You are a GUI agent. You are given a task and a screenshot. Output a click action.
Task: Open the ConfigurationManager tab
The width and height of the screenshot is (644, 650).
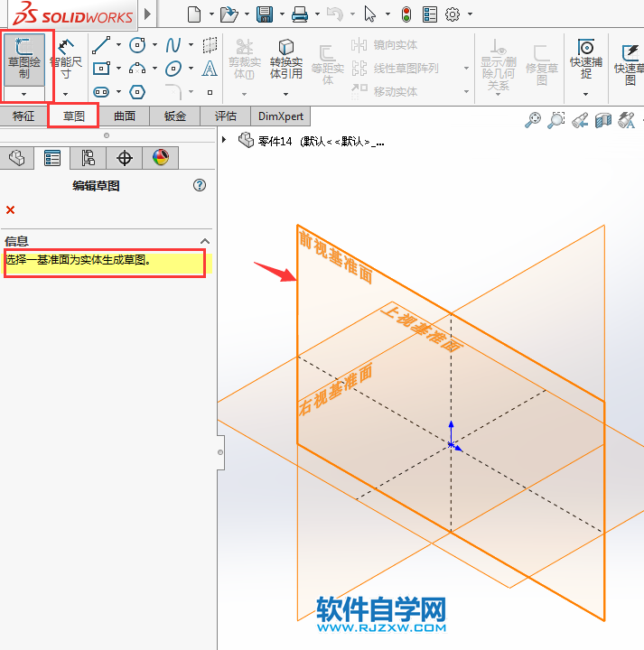(88, 158)
